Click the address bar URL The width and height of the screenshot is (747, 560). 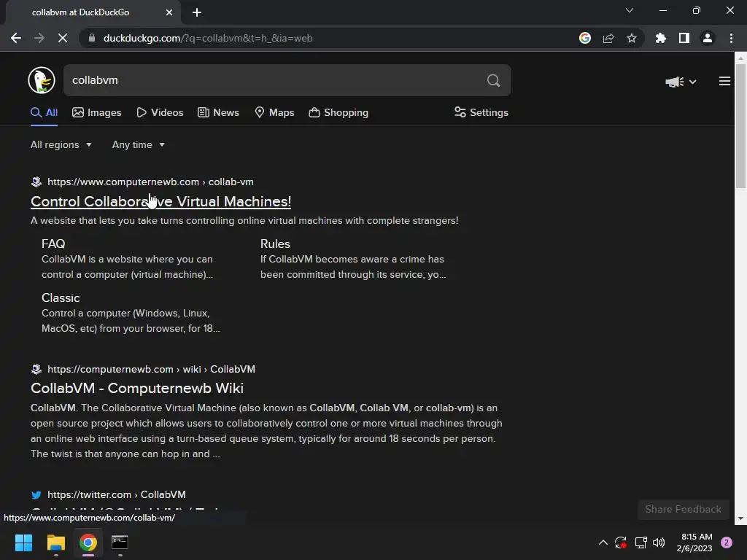[208, 38]
